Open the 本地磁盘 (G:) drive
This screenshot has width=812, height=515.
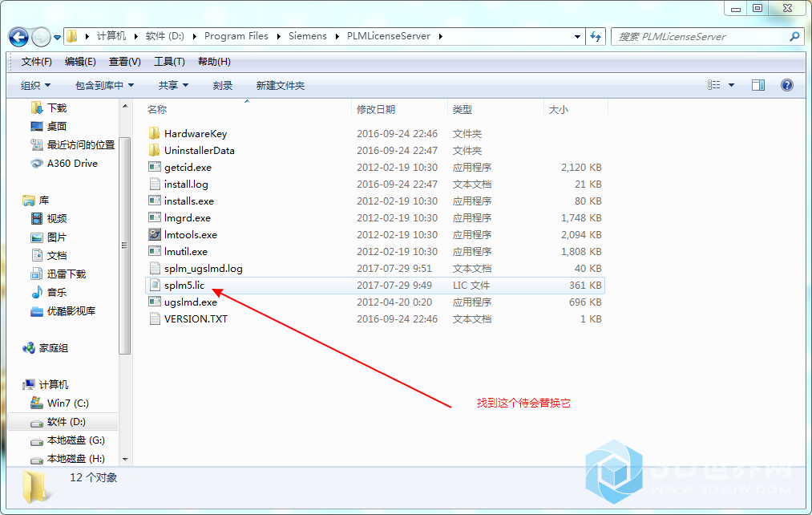click(x=75, y=440)
